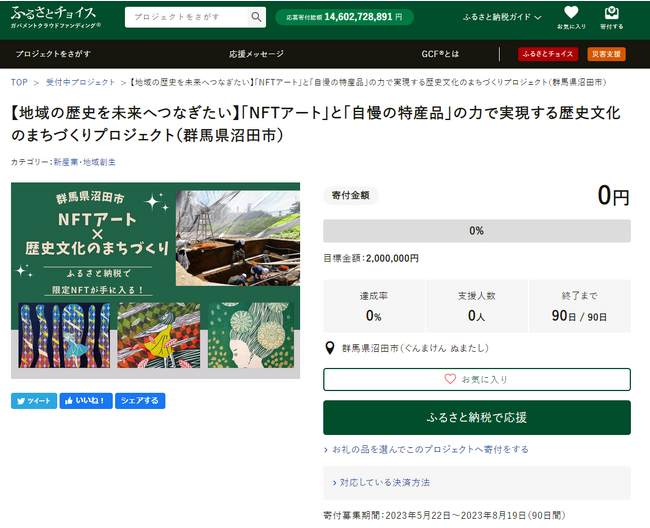The width and height of the screenshot is (650, 528).
Task: Open favorites via the heart icon in header
Action: 571,17
